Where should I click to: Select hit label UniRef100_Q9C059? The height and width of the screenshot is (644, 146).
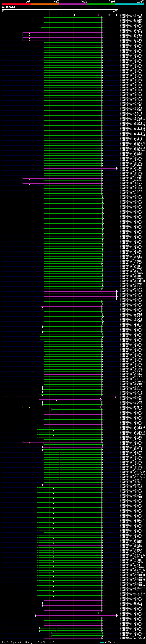coord(131,374)
